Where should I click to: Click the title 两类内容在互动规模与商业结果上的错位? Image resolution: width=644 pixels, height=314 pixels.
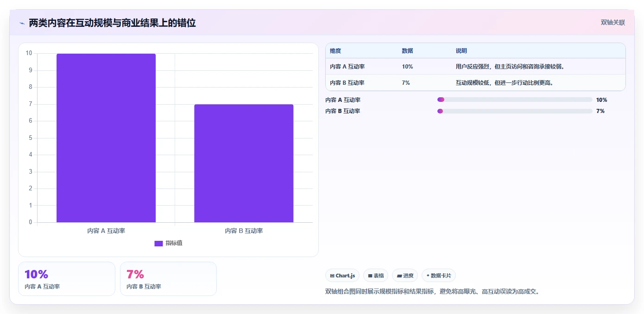point(112,23)
